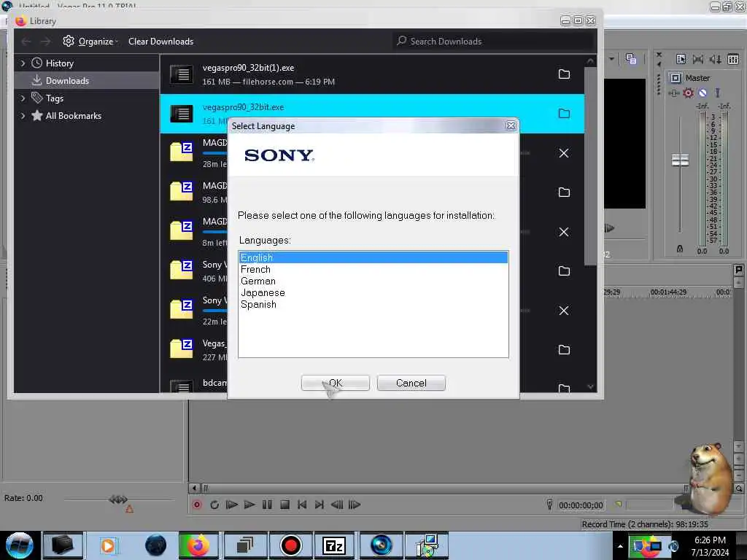This screenshot has width=747, height=560.
Task: Select Downloads in the Library sidebar
Action: click(x=88, y=80)
